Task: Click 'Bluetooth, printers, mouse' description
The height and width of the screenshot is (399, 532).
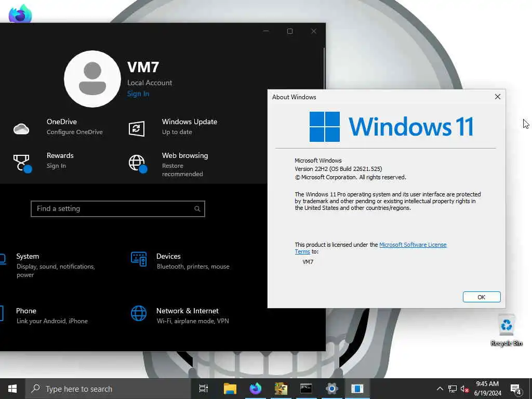Action: [193, 267]
